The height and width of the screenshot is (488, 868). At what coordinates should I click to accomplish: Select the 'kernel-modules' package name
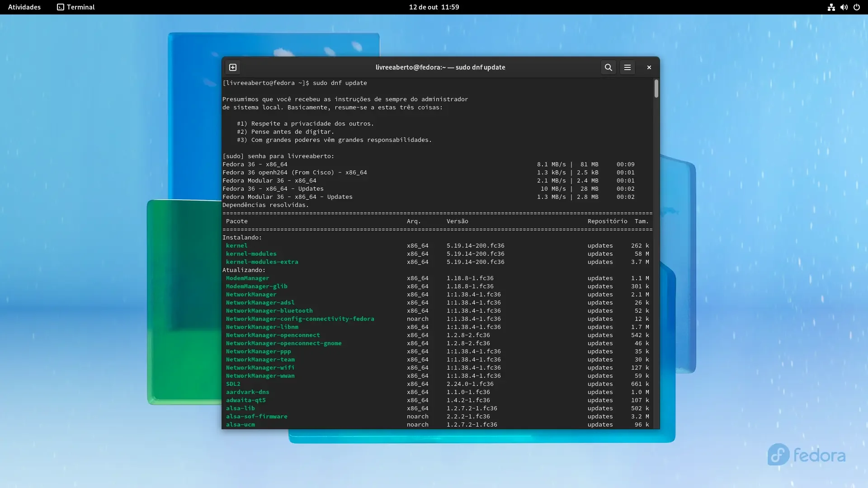coord(251,254)
